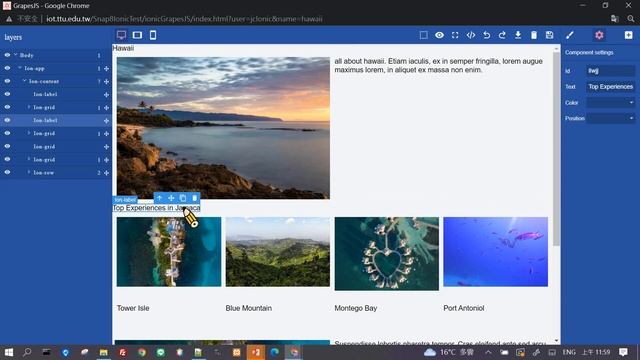Click the 'all about hawaii' paragraph text

click(438, 65)
